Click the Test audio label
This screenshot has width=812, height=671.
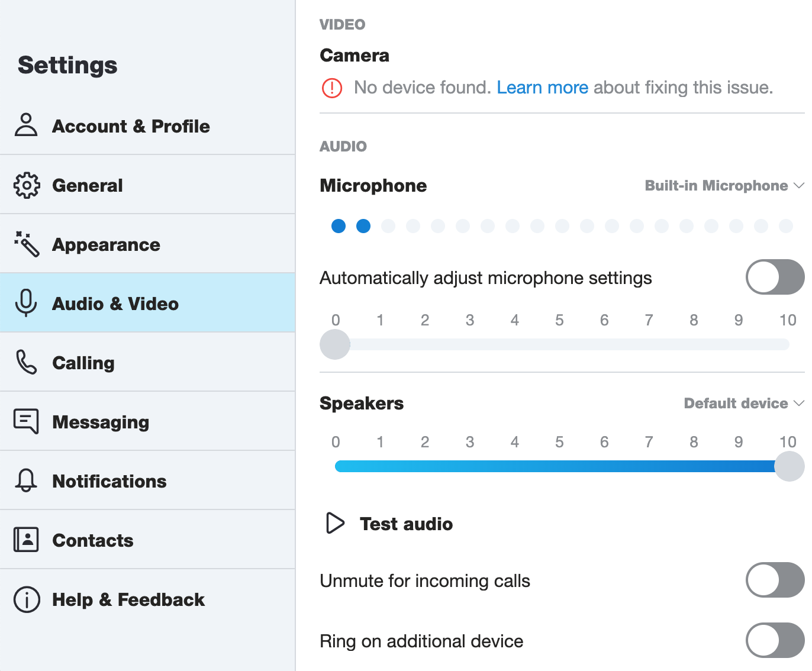(x=406, y=524)
